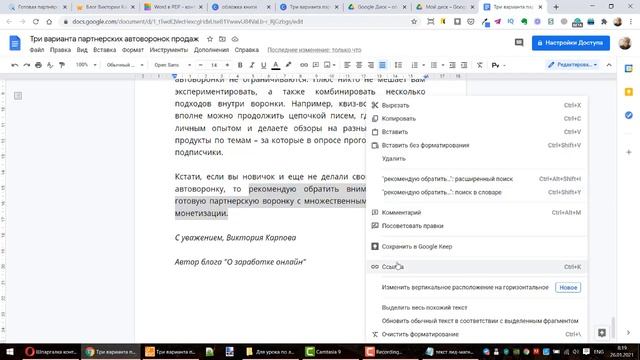This screenshot has height=360, width=640.
Task: Decrease indent
Action: click(x=452, y=65)
